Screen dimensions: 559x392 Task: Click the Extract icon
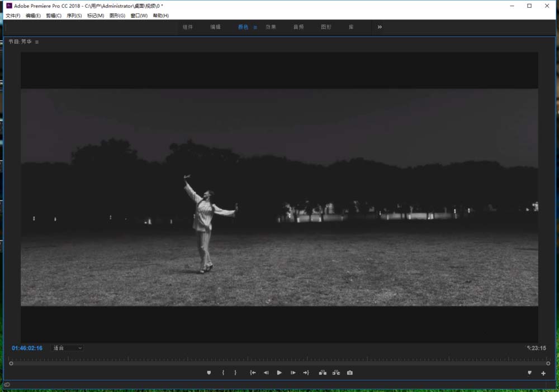click(336, 372)
